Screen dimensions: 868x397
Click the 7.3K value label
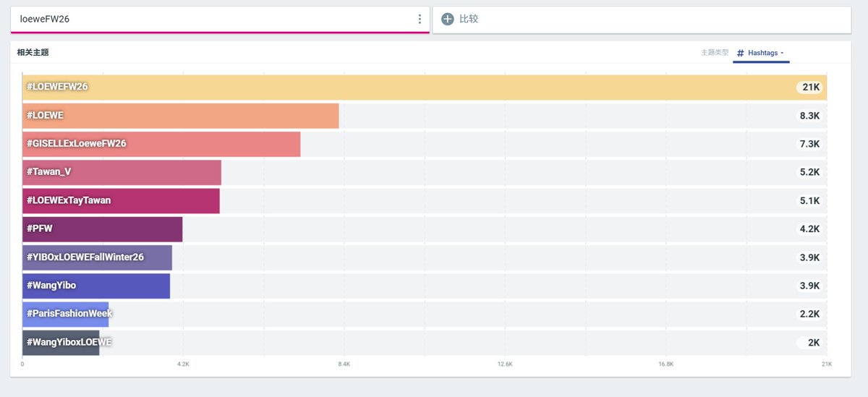click(x=809, y=144)
